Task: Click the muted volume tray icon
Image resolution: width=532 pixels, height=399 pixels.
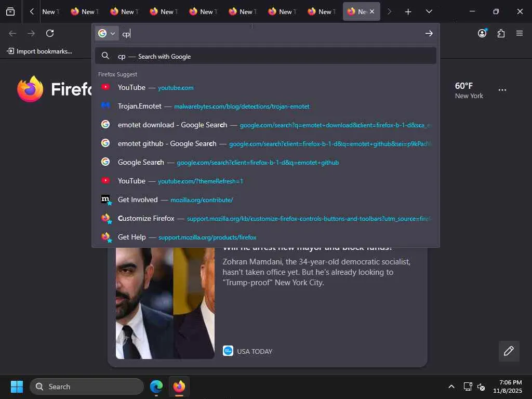Action: point(481,387)
